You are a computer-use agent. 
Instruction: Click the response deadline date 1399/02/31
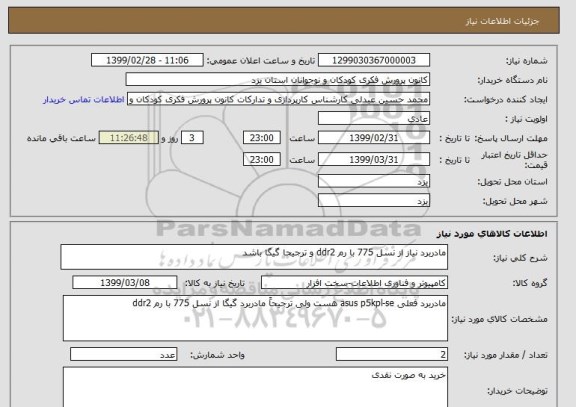click(374, 138)
